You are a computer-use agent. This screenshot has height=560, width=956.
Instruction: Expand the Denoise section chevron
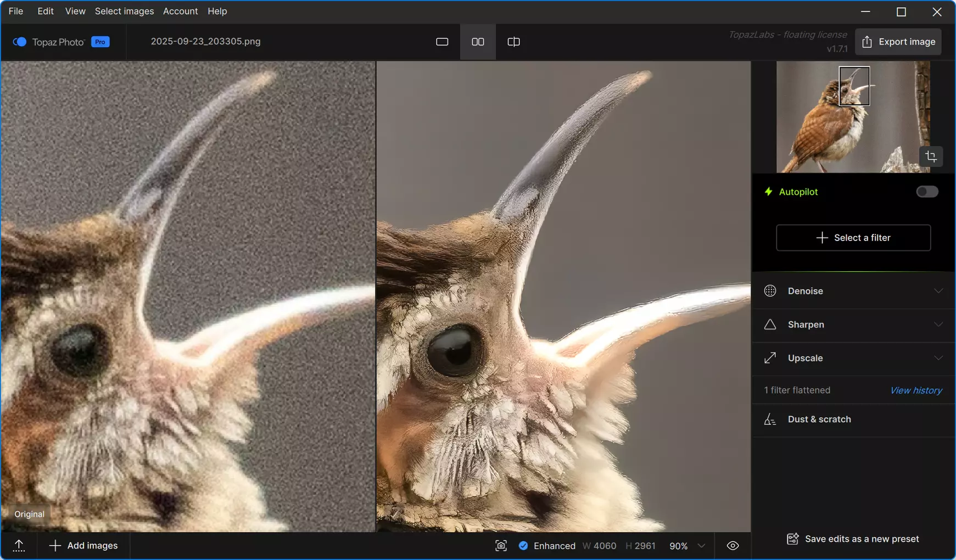tap(938, 291)
